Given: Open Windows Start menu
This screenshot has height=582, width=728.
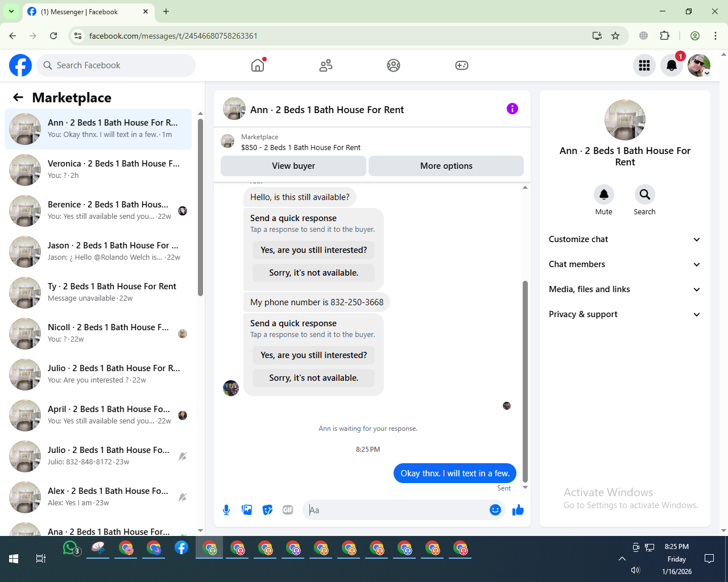Looking at the screenshot, I should [14, 559].
